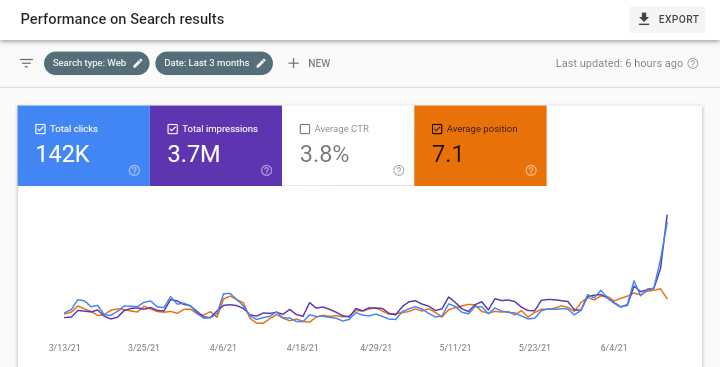This screenshot has height=367, width=720.
Task: Click the 3/13/21 axis date label
Action: point(64,348)
